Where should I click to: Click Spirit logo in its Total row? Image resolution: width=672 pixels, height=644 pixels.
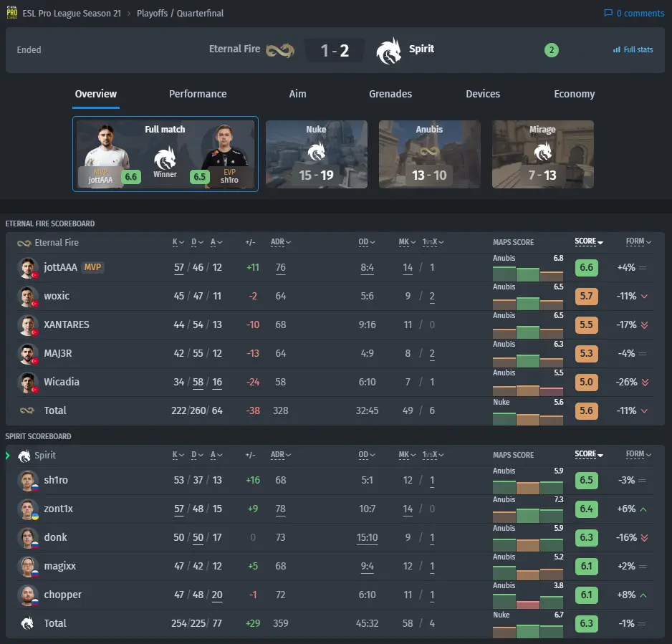click(x=27, y=623)
